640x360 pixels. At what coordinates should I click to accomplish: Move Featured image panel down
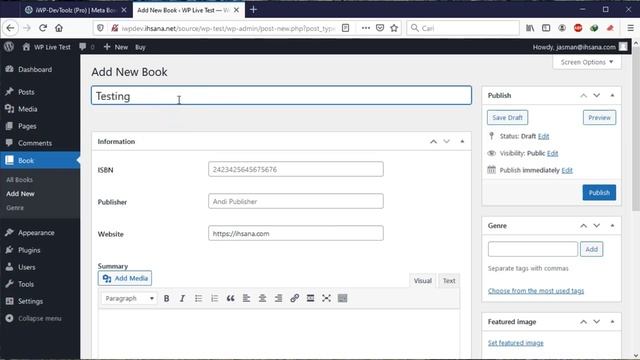[597, 322]
